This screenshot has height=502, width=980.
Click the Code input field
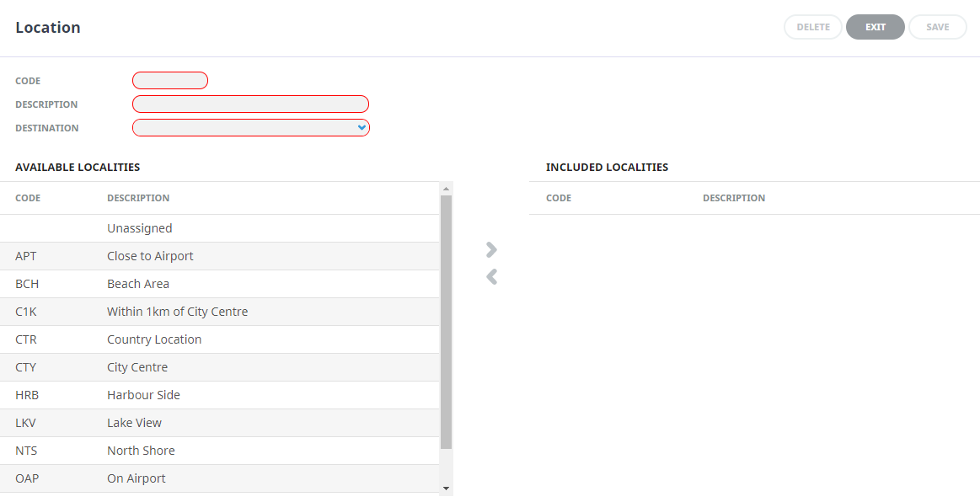(170, 81)
